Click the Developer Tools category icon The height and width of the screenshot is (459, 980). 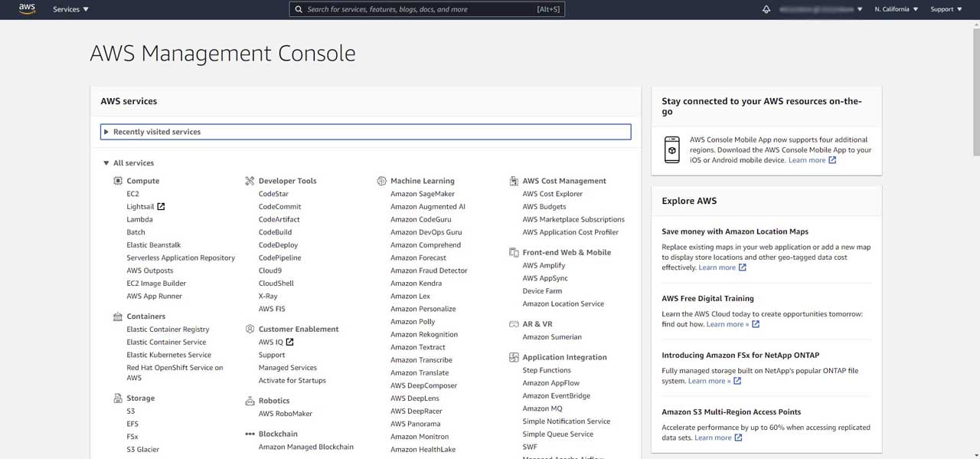click(x=250, y=181)
